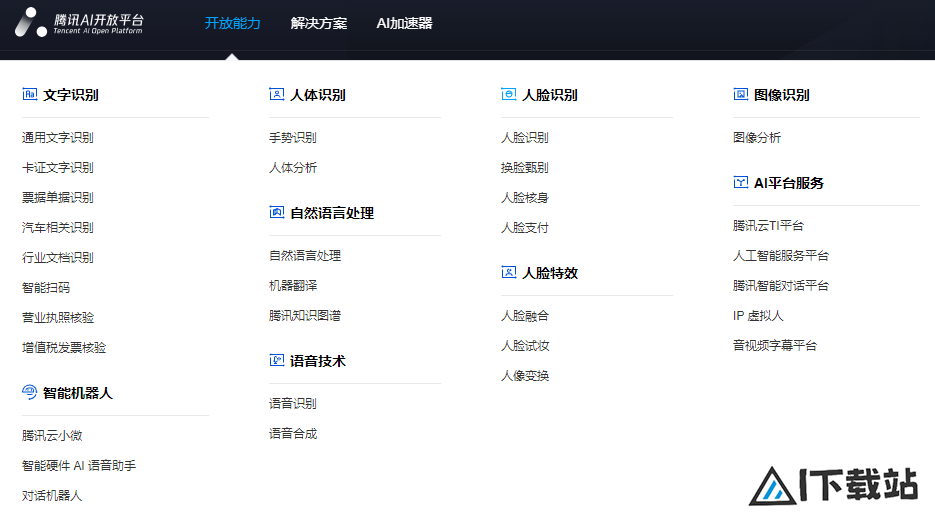Click the 人脸特效 category icon
This screenshot has width=935, height=515.
tap(509, 272)
